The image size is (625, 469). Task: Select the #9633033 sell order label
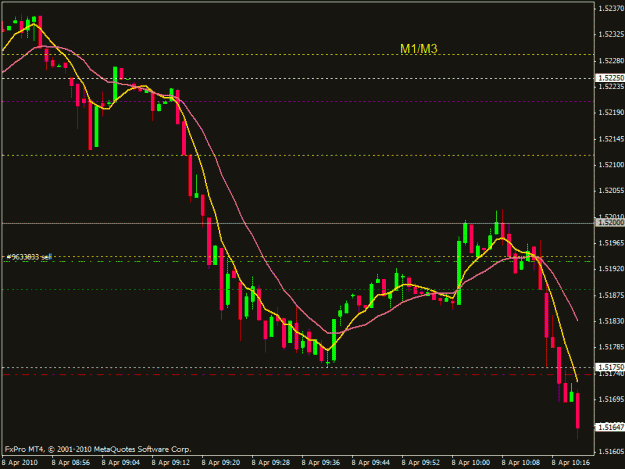29,257
